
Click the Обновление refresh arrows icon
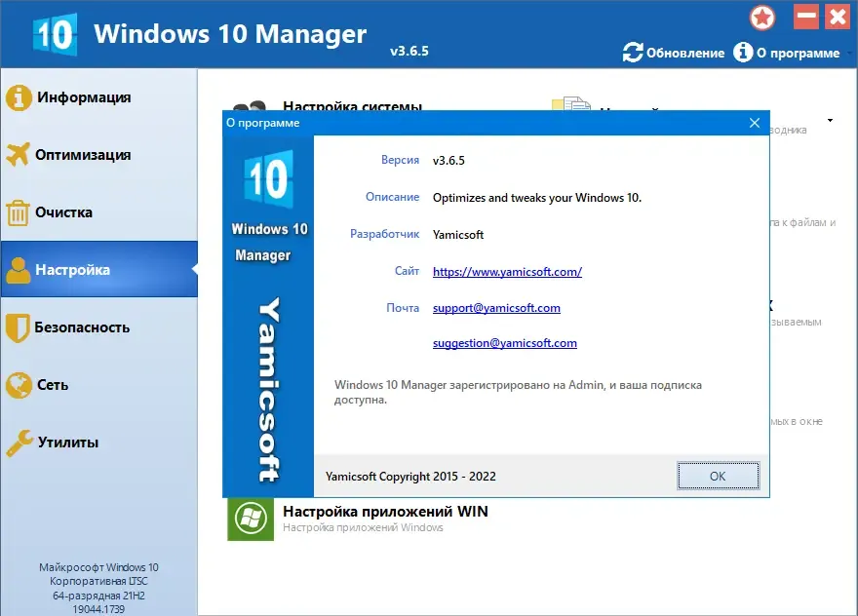click(x=633, y=53)
